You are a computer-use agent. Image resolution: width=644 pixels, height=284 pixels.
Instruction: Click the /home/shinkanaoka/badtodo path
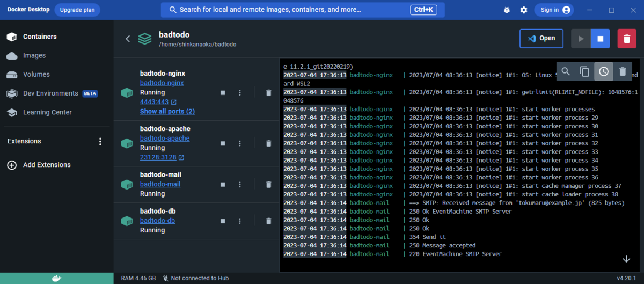197,45
